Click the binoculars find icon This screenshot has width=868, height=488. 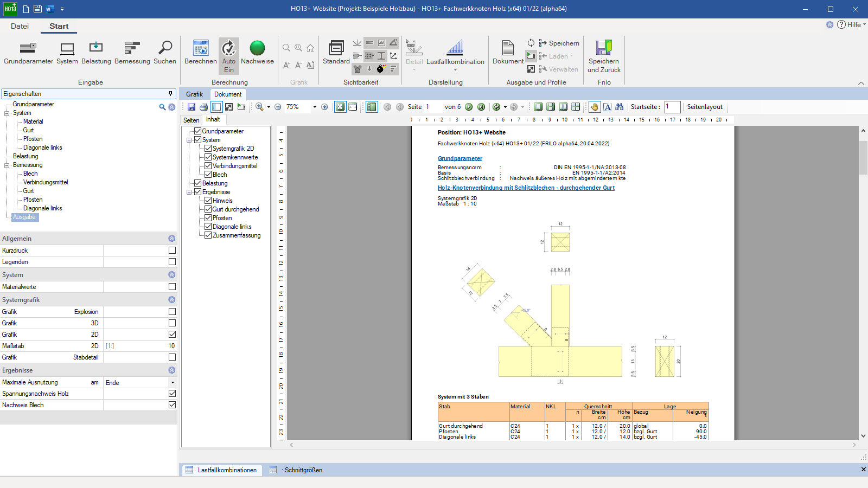pos(619,107)
